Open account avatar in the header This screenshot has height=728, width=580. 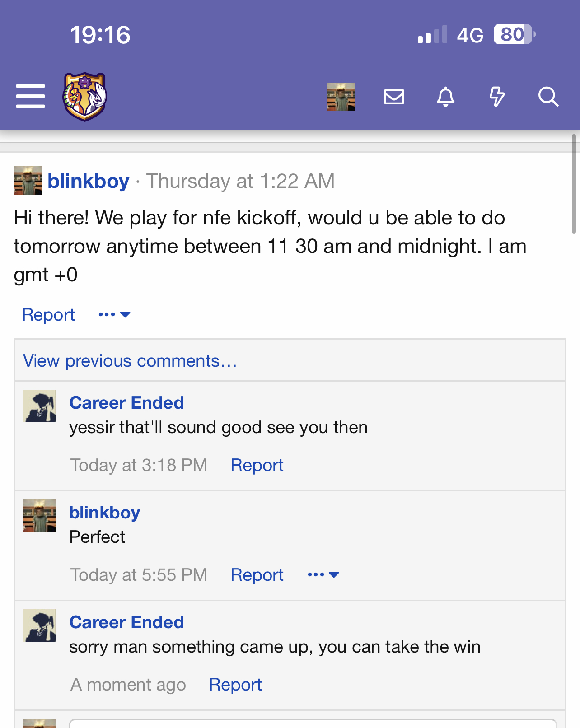[341, 97]
